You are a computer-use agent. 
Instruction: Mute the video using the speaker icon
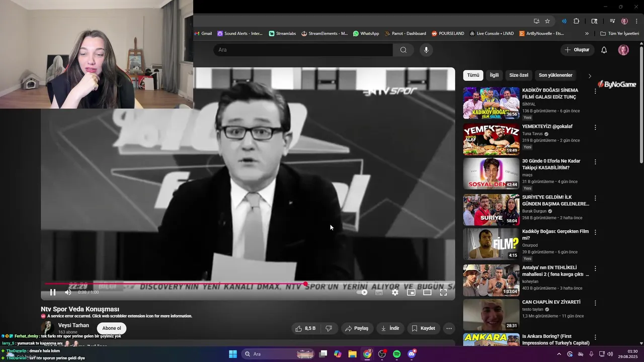click(68, 292)
